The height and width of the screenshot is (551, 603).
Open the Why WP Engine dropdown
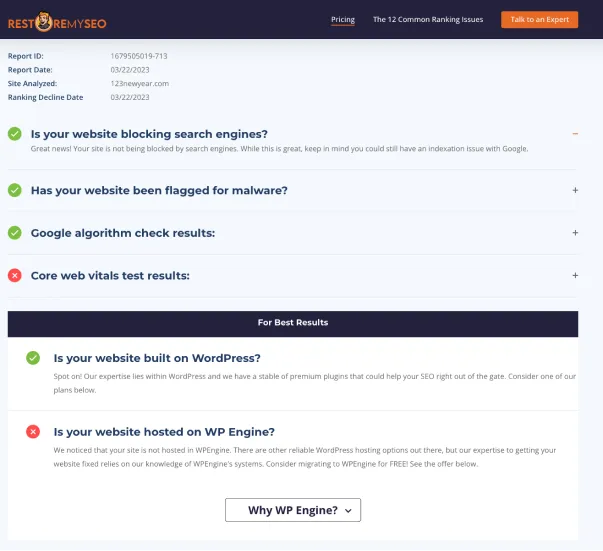292,510
